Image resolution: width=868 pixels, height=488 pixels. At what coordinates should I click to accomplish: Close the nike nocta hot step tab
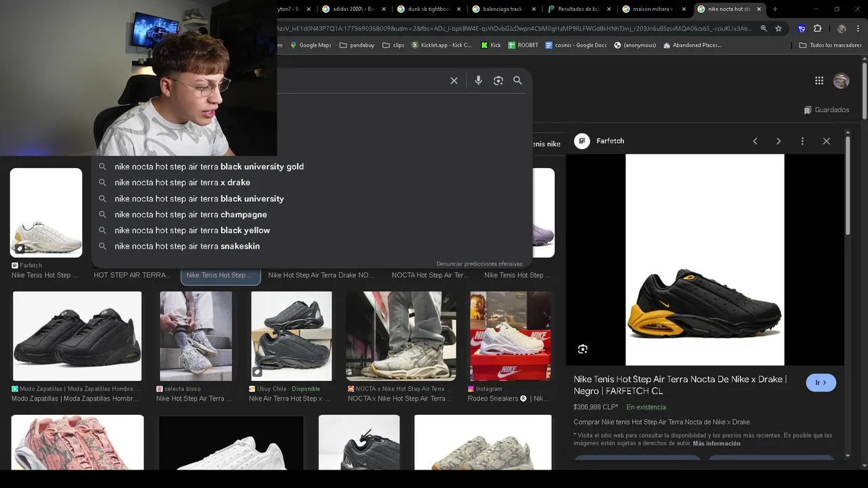tap(758, 9)
